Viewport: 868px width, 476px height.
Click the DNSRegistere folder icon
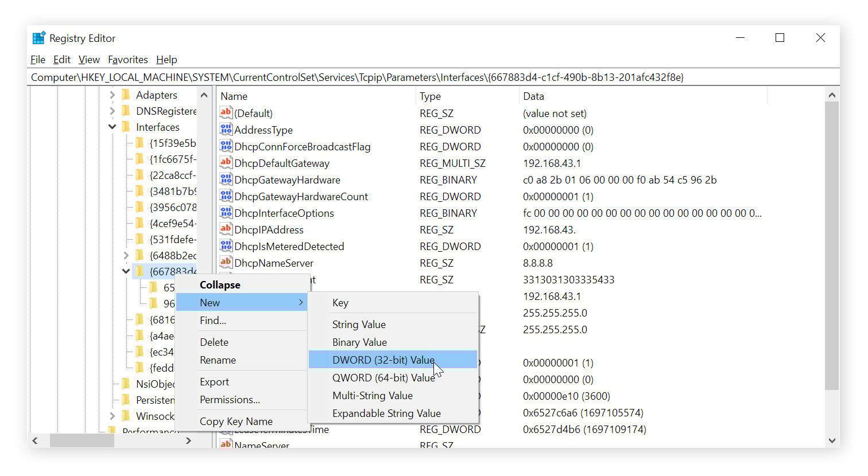pos(126,111)
